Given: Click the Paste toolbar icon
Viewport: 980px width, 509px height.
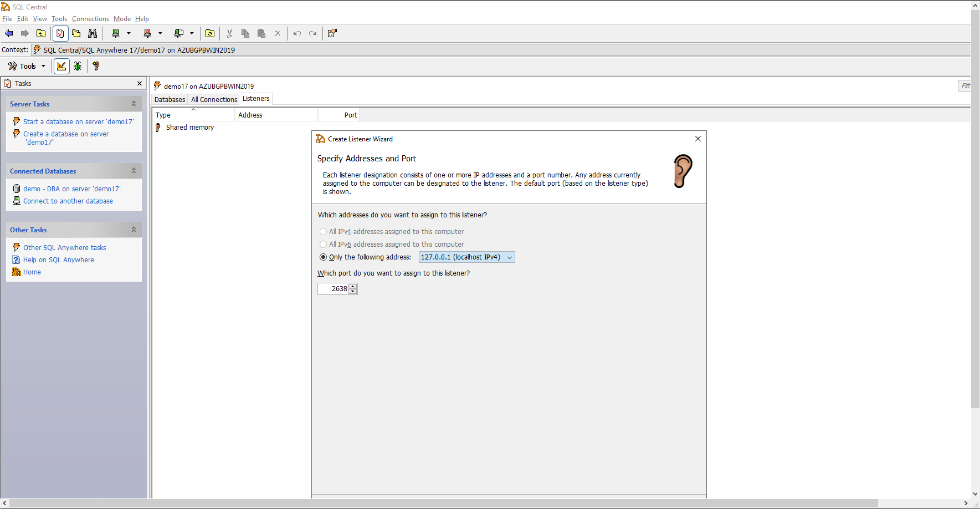Looking at the screenshot, I should (261, 33).
